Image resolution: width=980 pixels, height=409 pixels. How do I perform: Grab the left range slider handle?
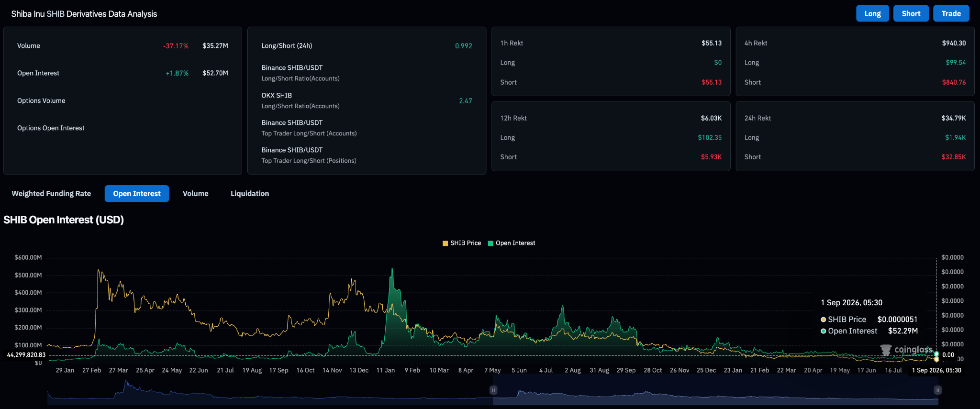[493, 390]
